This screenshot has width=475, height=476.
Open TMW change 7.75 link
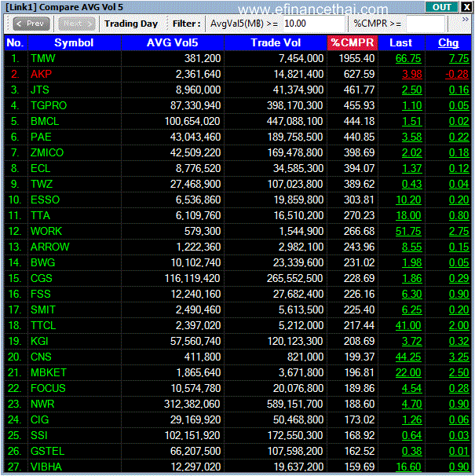click(x=459, y=59)
